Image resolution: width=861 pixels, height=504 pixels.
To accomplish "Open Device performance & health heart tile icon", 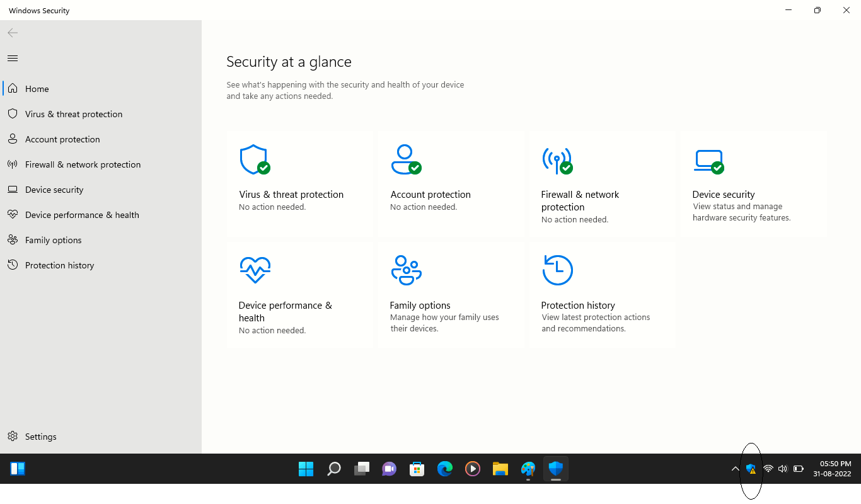I will point(255,270).
